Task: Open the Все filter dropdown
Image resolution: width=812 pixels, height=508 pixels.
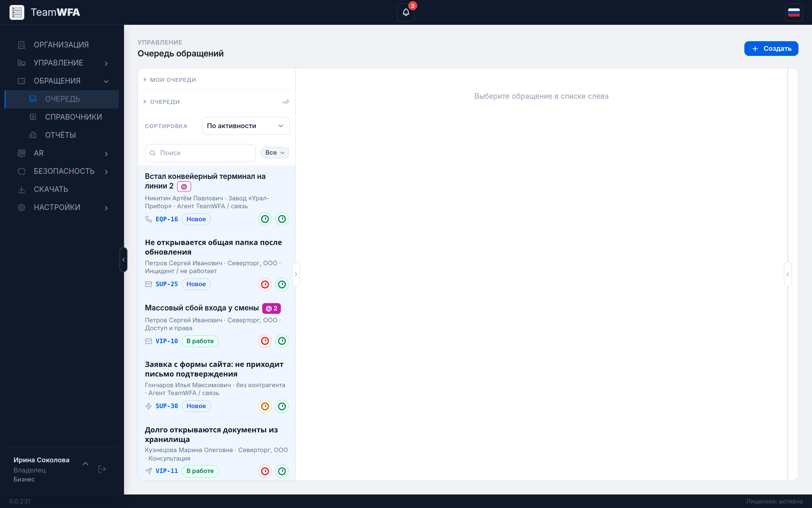Action: pyautogui.click(x=275, y=153)
